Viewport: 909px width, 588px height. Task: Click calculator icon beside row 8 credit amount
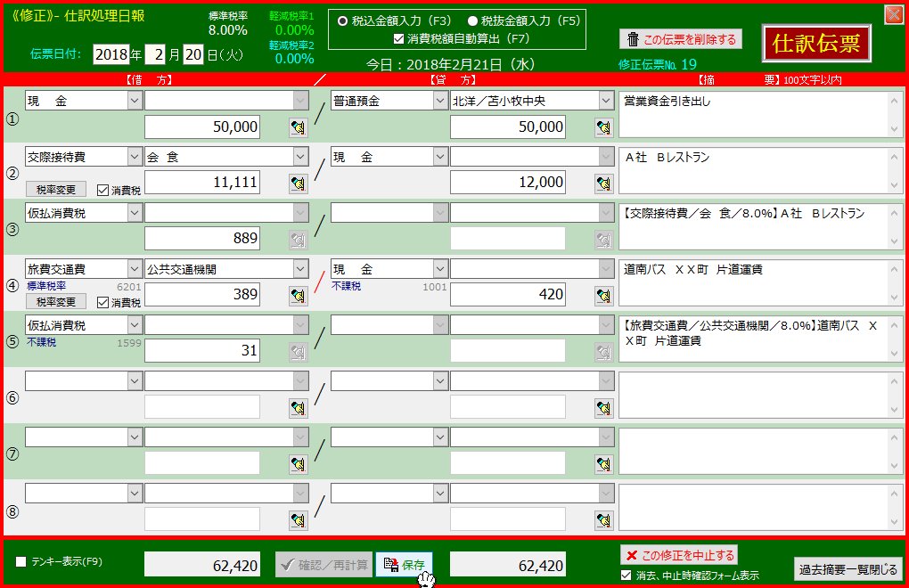click(603, 520)
